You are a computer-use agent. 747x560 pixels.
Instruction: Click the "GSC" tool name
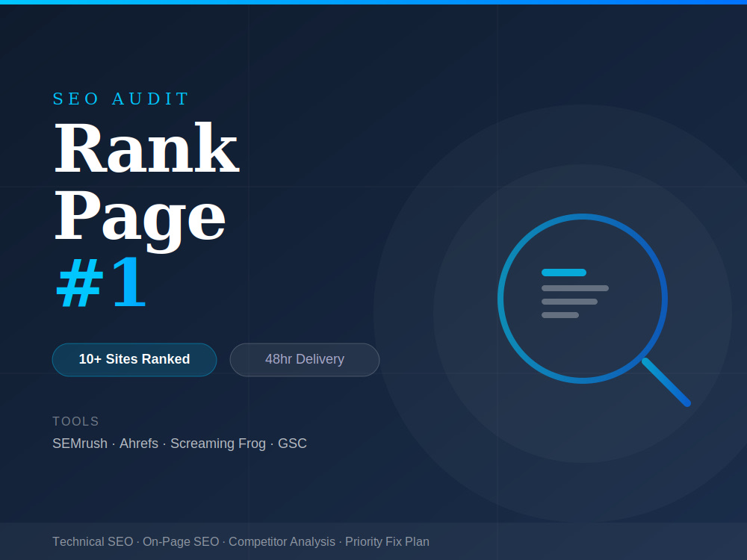(x=292, y=444)
